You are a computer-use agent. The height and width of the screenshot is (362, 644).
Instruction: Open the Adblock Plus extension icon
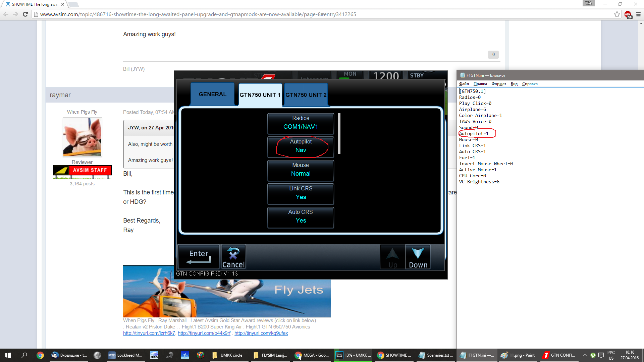[x=628, y=14]
